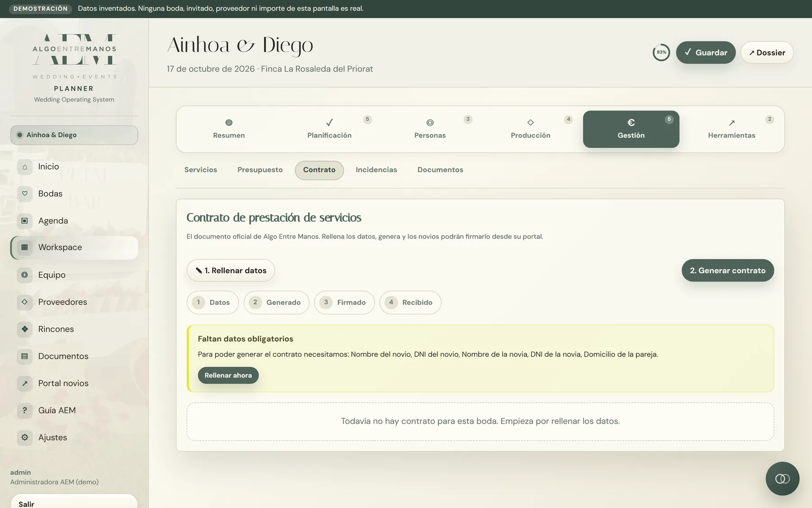Click the Recibido step 4 chip
812x508 pixels.
410,303
